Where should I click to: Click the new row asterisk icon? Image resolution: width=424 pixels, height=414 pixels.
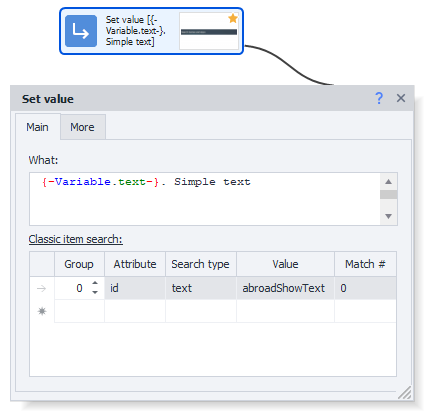42,311
